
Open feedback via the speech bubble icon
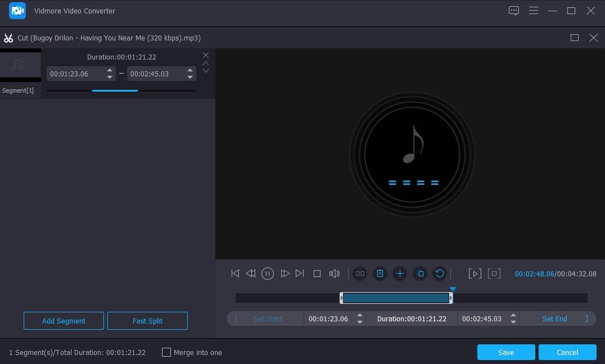coord(513,11)
